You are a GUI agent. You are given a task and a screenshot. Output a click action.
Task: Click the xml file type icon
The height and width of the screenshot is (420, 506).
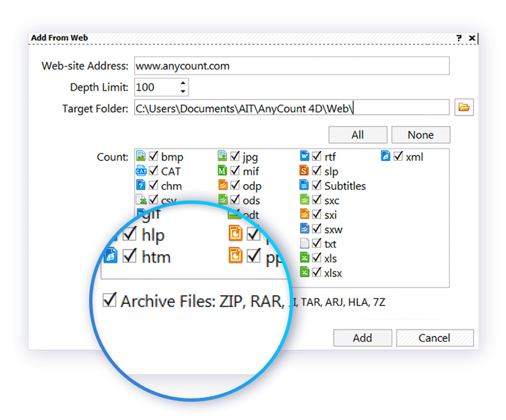386,156
